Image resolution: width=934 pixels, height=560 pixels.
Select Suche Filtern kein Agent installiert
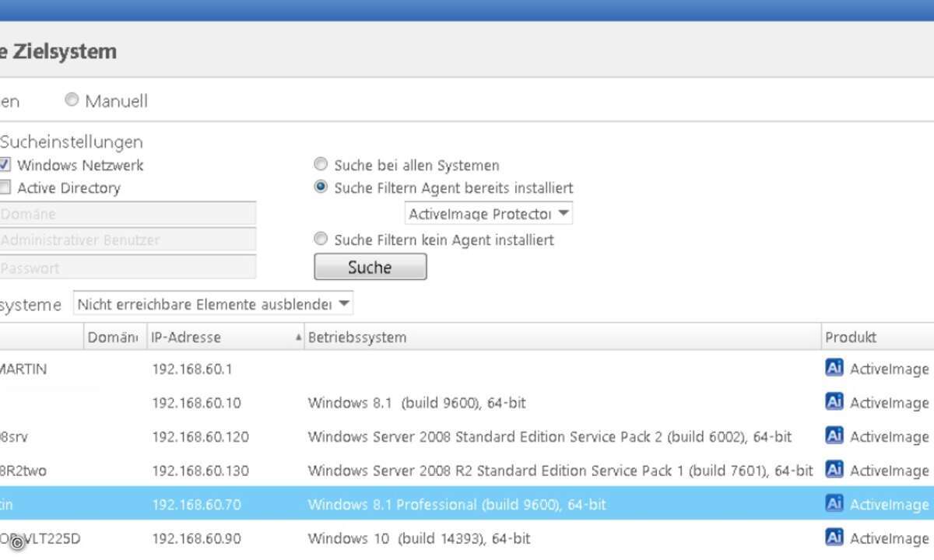tap(321, 239)
